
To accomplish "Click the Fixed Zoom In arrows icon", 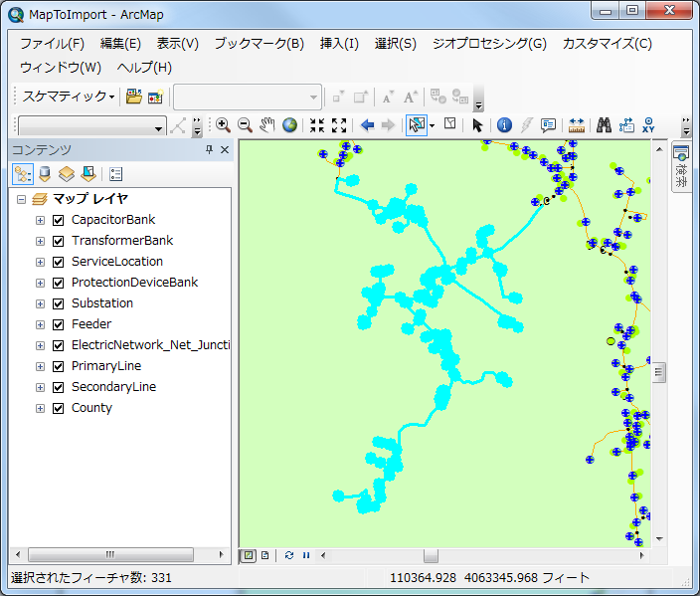I will [317, 125].
